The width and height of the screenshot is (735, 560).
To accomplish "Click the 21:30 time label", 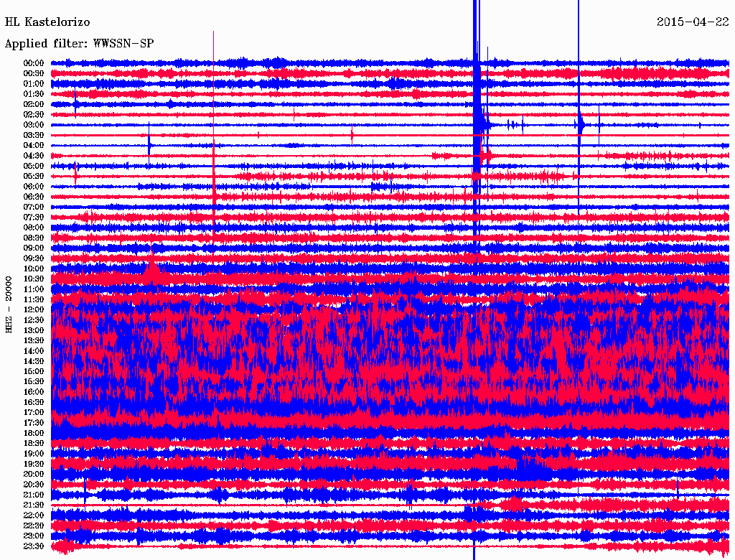I will [34, 505].
